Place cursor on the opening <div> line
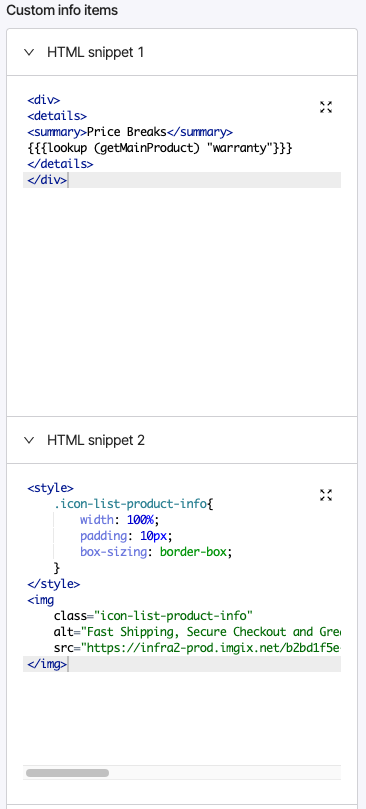This screenshot has height=809, width=366. [44, 100]
